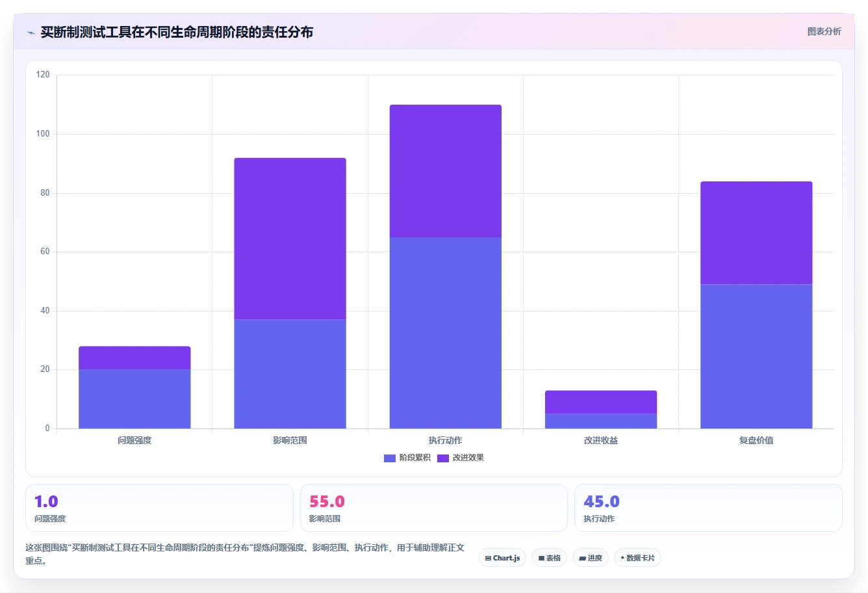This screenshot has width=868, height=593.
Task: Click the blue 阶段累积 legend color box
Action: coord(390,458)
